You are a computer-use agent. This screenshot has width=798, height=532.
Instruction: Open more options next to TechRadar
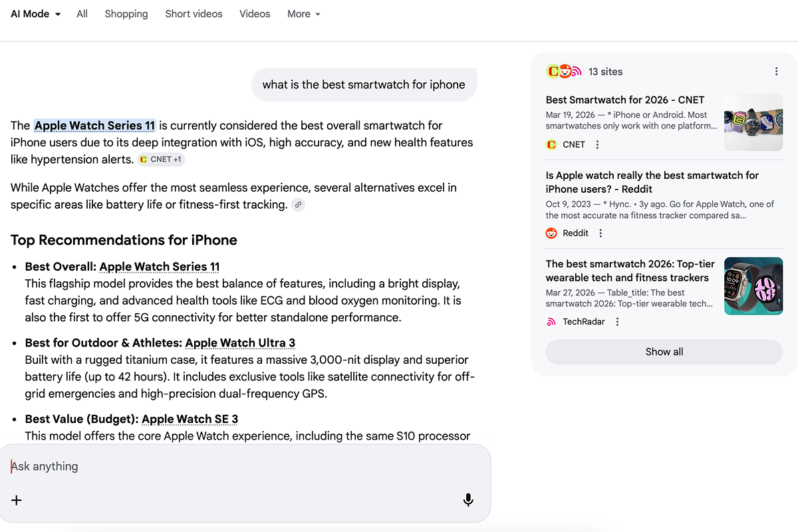tap(617, 322)
